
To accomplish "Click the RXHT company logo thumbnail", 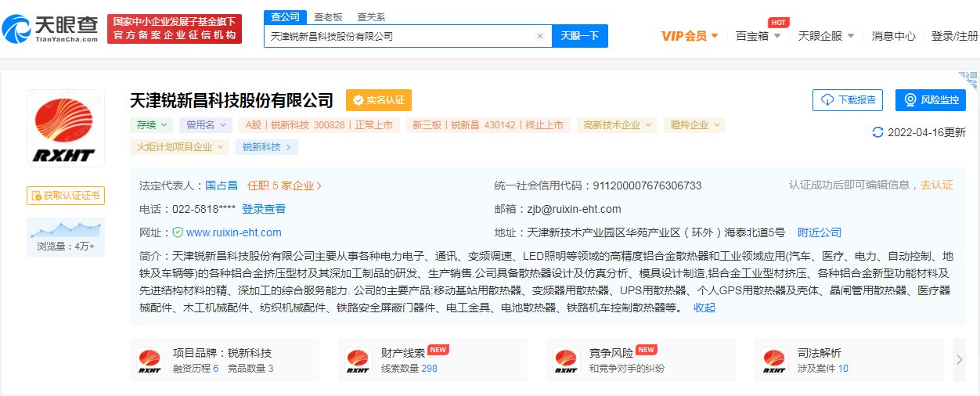I will point(66,128).
